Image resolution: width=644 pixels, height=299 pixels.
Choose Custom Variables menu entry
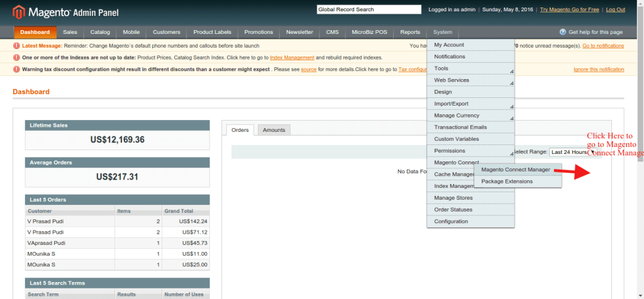(470, 139)
